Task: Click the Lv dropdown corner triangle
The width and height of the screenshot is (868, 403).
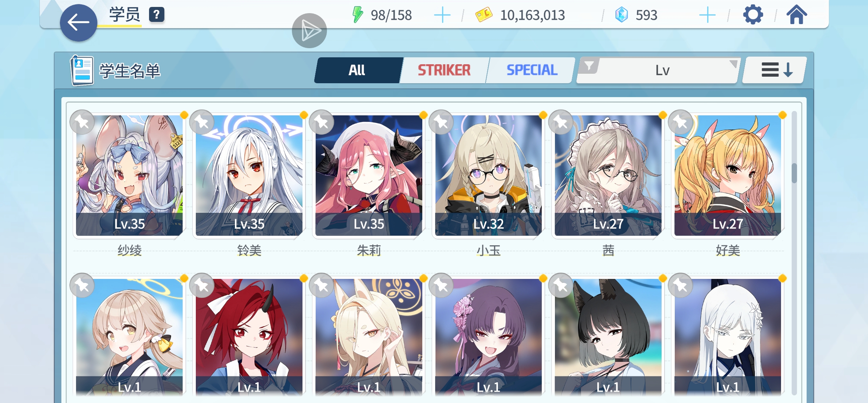Action: 733,64
